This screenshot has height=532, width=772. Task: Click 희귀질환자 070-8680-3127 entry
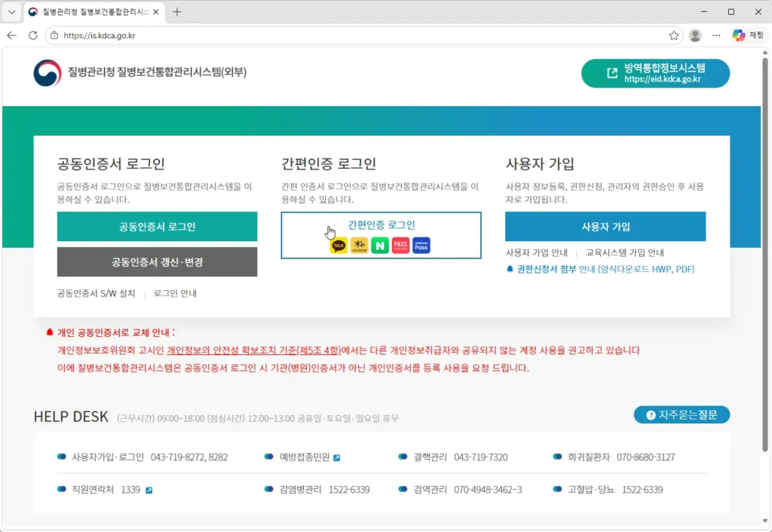coord(614,457)
